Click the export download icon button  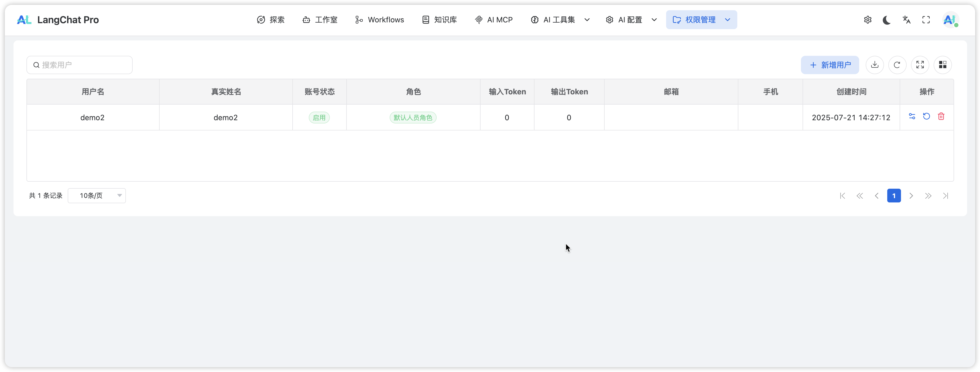875,65
